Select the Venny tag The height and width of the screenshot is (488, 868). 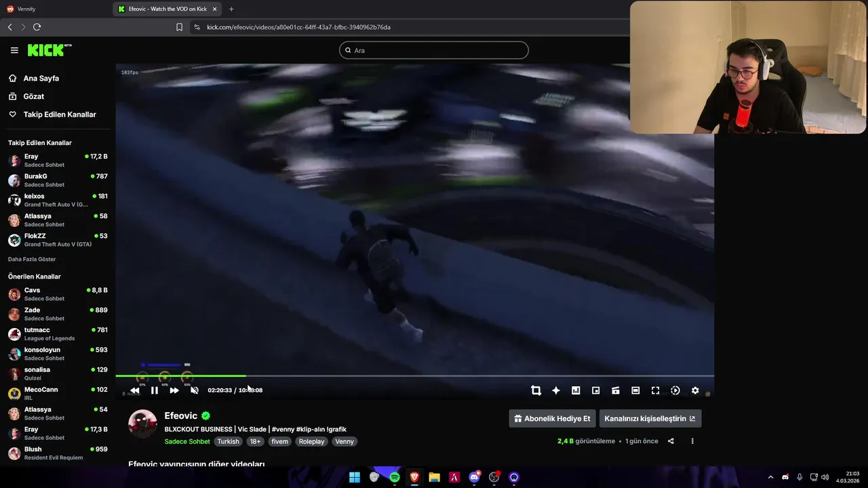(x=344, y=441)
